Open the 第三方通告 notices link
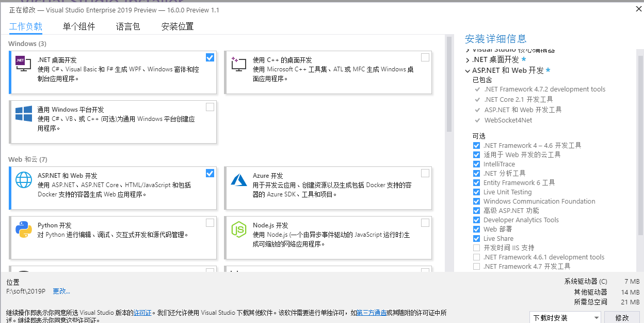The width and height of the screenshot is (644, 323). coord(372,313)
